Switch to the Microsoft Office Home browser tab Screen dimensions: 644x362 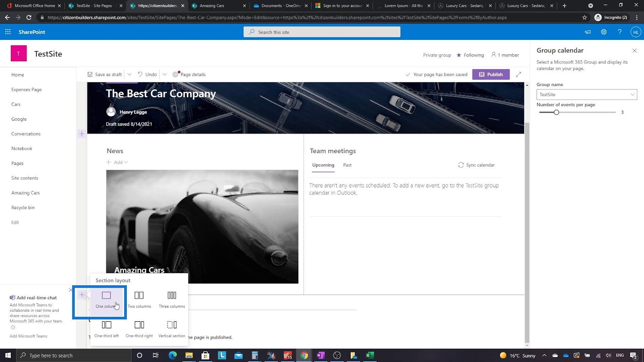34,6
